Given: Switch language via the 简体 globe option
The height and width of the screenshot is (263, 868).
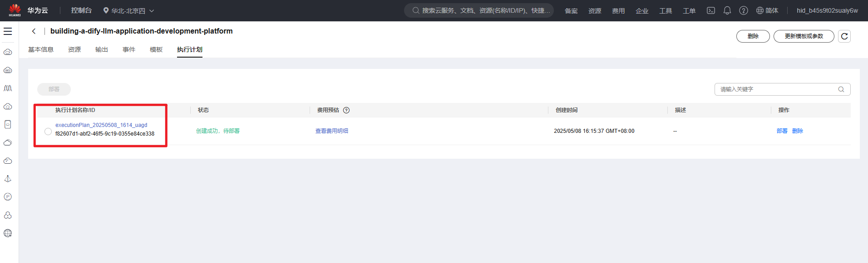Looking at the screenshot, I should click(767, 10).
